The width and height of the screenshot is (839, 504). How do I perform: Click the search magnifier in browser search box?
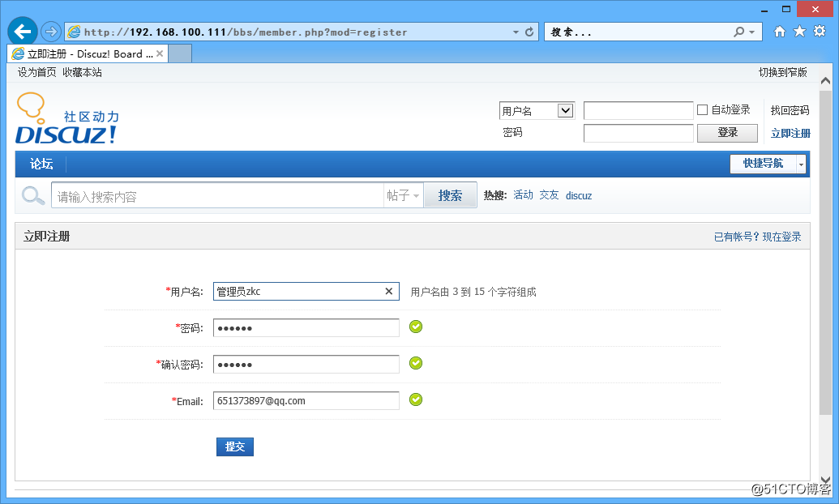(x=739, y=32)
